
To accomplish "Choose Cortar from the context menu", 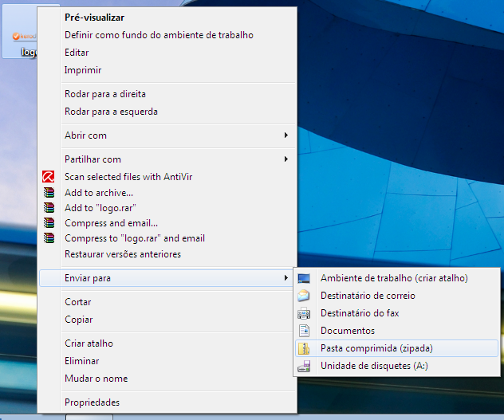I will [x=167, y=302].
